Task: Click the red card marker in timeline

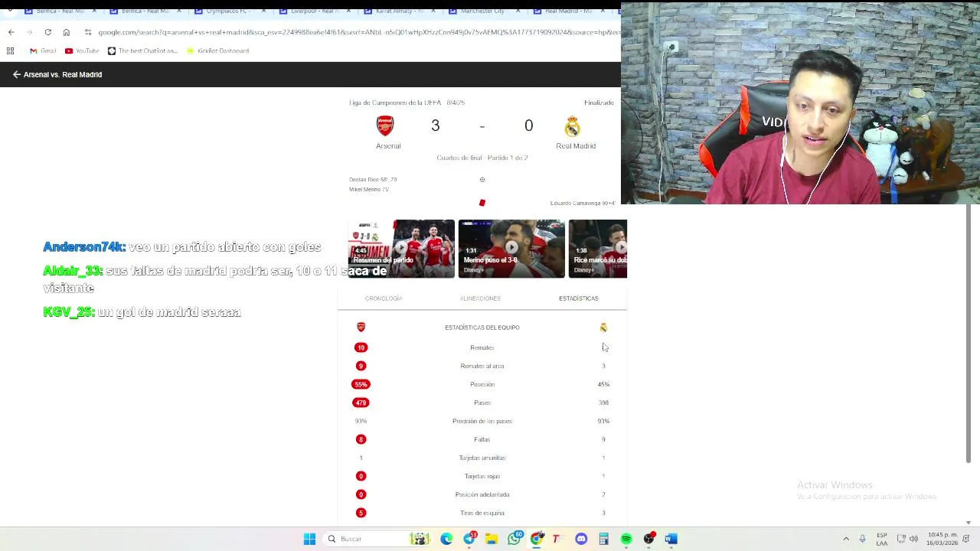Action: (482, 203)
